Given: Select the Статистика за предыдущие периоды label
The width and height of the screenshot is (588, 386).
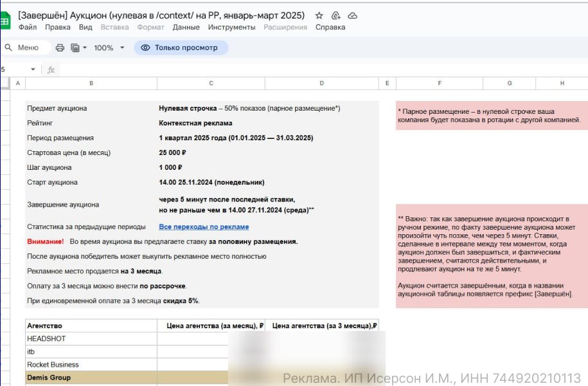Looking at the screenshot, I should click(91, 227).
